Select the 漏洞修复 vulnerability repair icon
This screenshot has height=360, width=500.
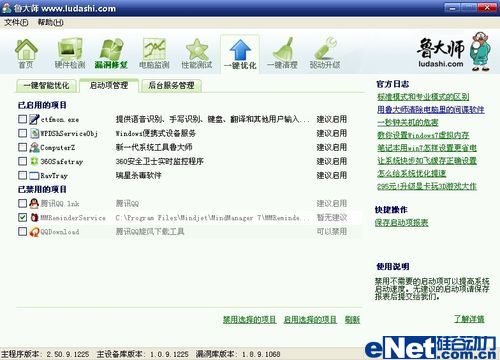[x=112, y=49]
